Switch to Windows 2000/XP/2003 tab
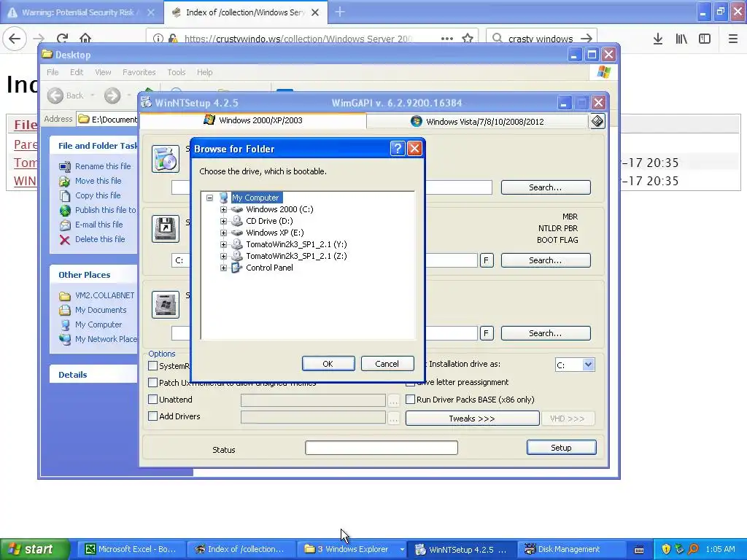 253,120
